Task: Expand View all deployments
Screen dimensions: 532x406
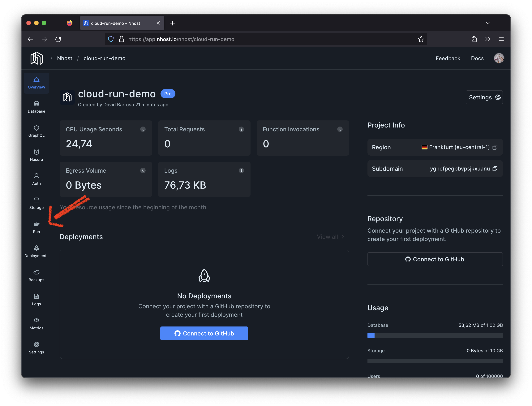Action: [x=330, y=237]
